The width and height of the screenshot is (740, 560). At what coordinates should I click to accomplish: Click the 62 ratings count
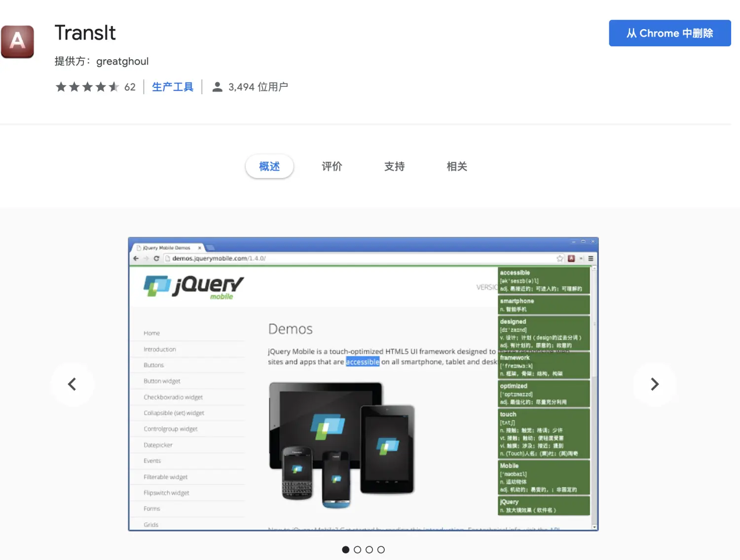[130, 87]
